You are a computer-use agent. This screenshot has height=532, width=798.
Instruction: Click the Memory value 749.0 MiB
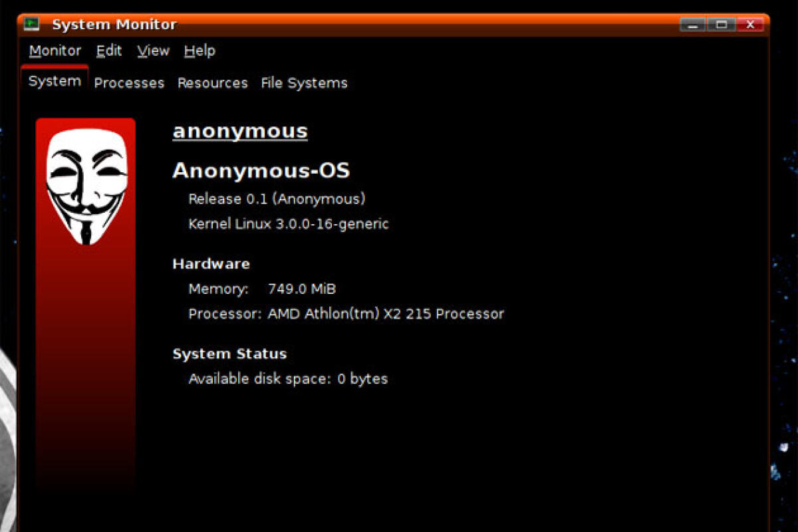[x=302, y=289]
